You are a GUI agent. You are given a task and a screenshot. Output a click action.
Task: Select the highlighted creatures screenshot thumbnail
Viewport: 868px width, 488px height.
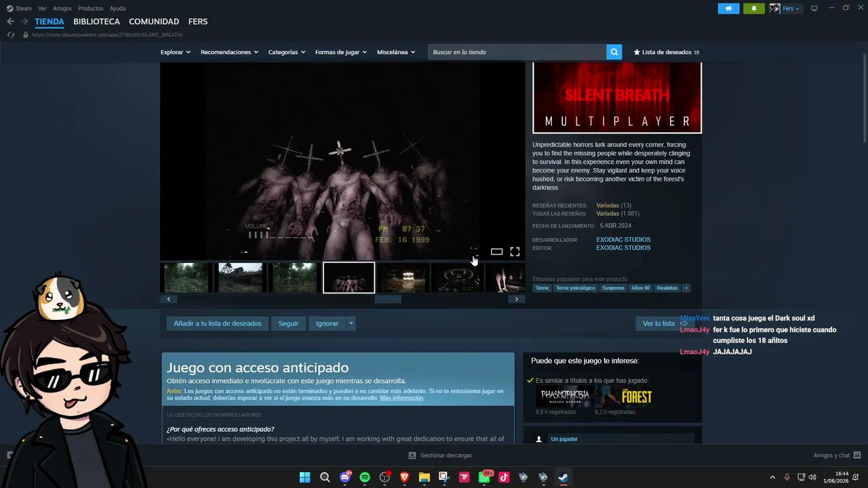[x=349, y=278]
